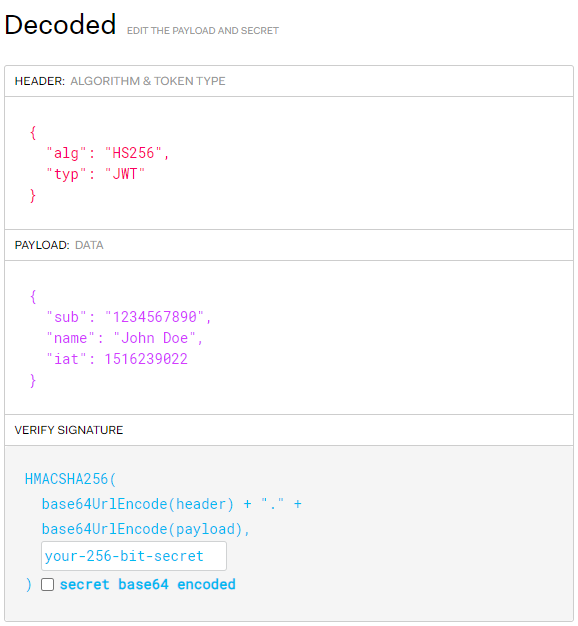This screenshot has width=578, height=626.
Task: Click the Decoded heading
Action: (x=60, y=25)
